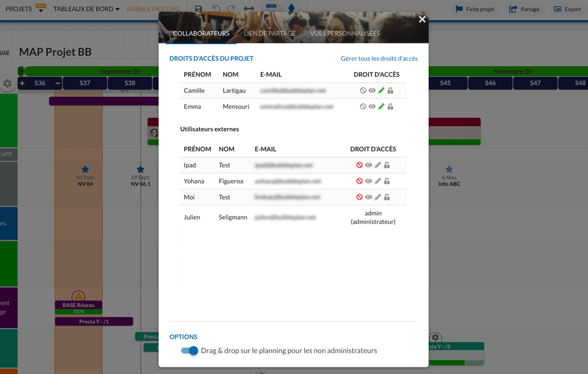Click the MAP Projet BB title

pos(55,52)
